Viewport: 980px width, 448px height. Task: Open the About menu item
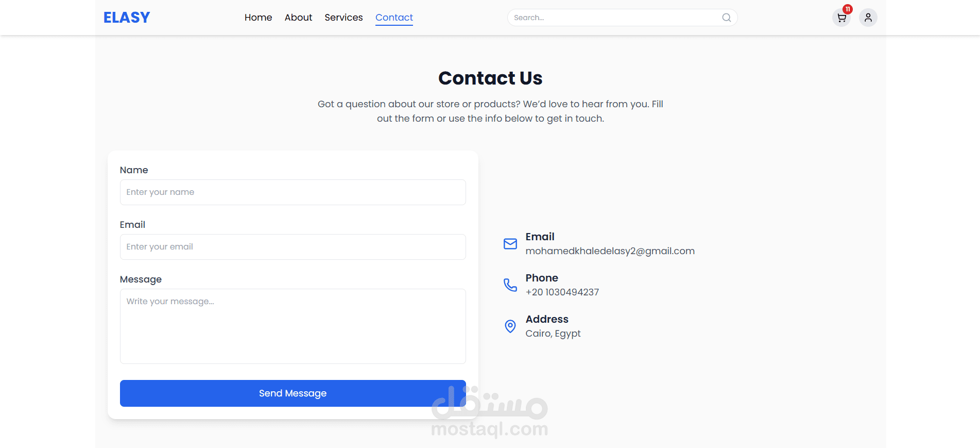point(298,18)
